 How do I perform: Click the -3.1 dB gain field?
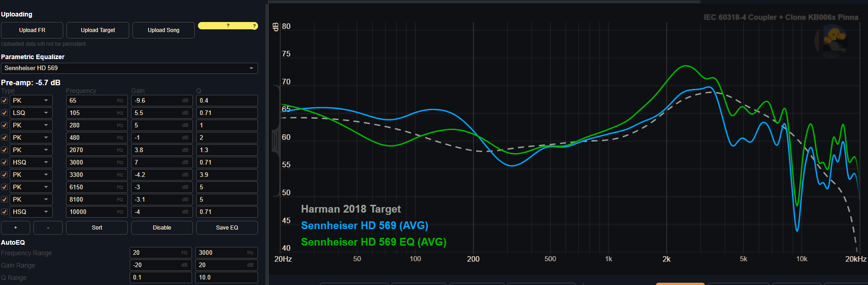coord(162,199)
